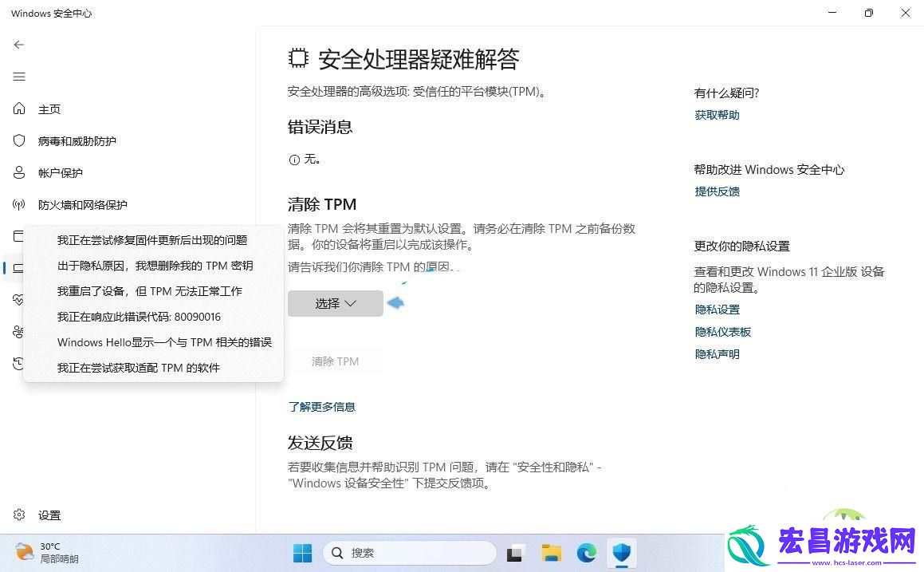Click the 有什么疑问? text

tap(726, 93)
